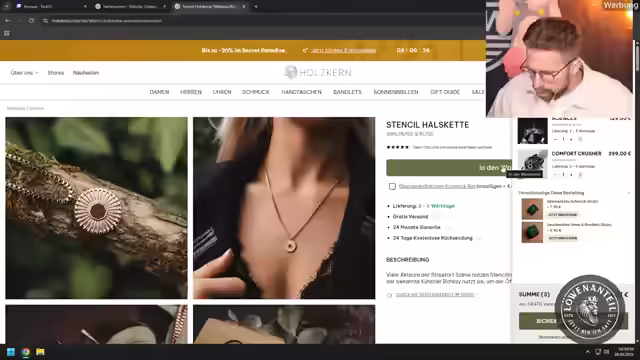Open the HANDTASCHEN menu

pos(301,92)
